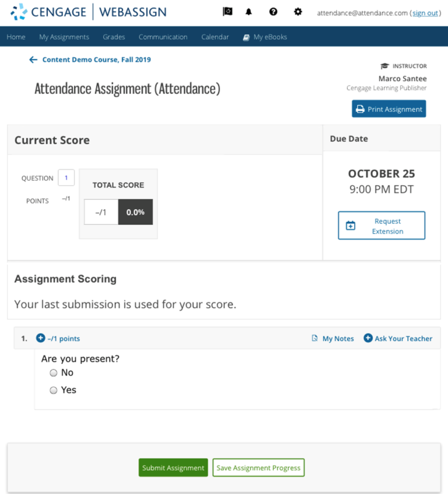Open the Calendar navigation item
Image resolution: width=448 pixels, height=494 pixels.
click(215, 37)
